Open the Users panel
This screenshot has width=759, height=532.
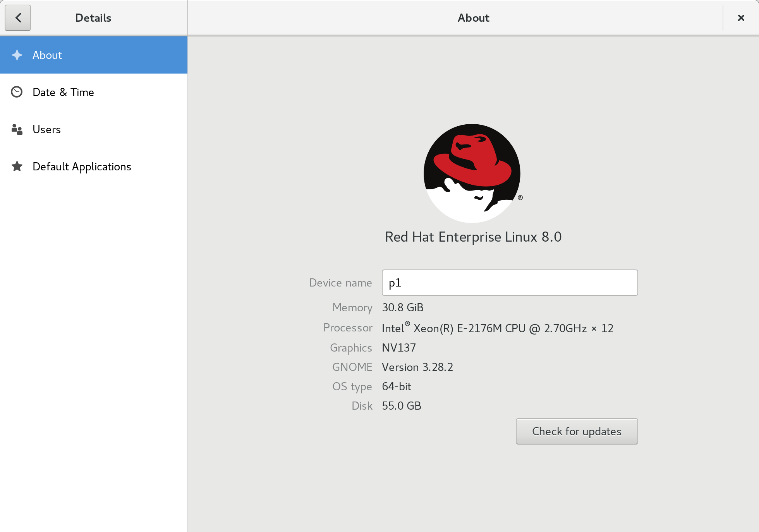94,129
